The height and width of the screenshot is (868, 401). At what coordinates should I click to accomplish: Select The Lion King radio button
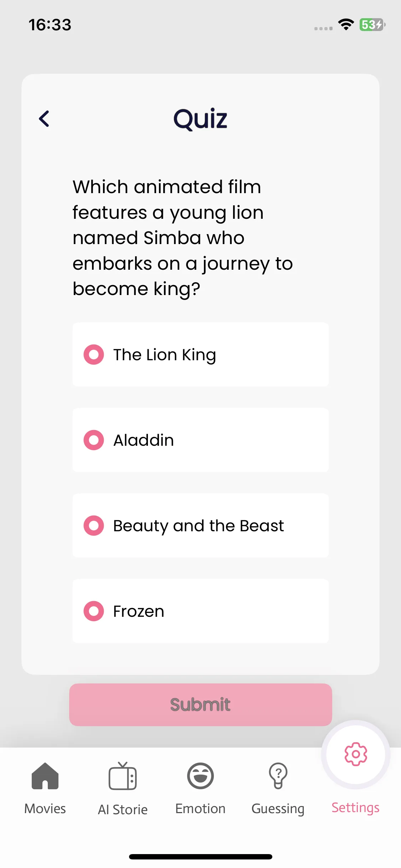coord(94,355)
